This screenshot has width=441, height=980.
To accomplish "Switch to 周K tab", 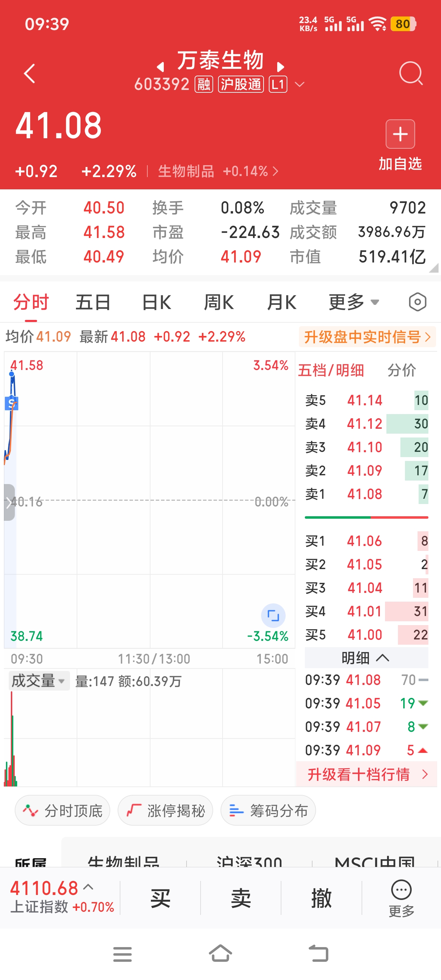I will [x=219, y=302].
